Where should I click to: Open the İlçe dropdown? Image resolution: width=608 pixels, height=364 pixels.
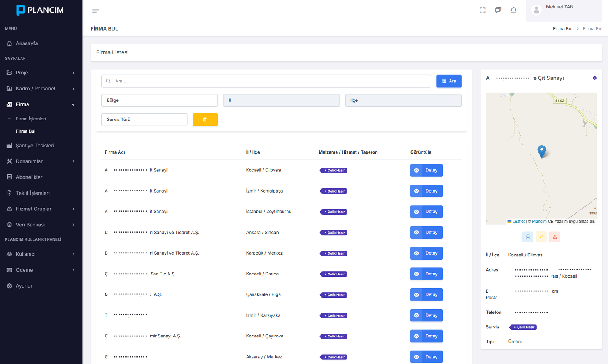[403, 100]
